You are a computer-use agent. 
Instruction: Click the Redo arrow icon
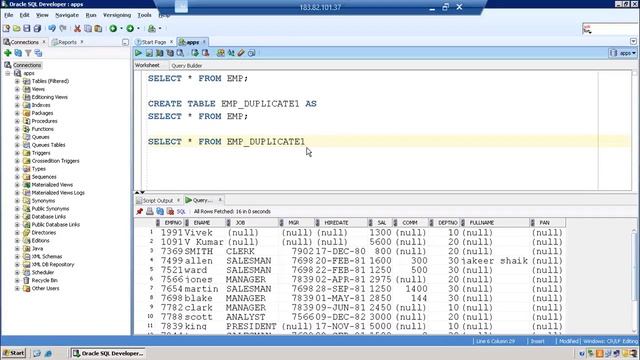63,29
